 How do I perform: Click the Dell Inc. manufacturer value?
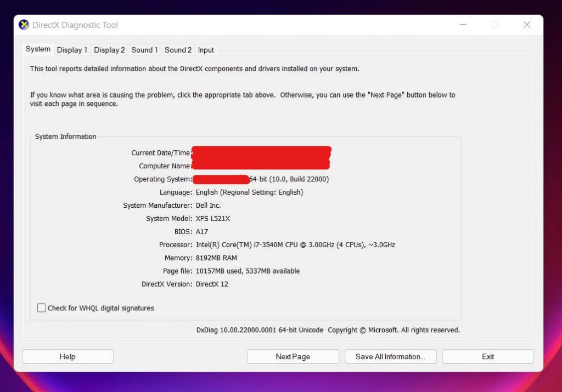208,205
